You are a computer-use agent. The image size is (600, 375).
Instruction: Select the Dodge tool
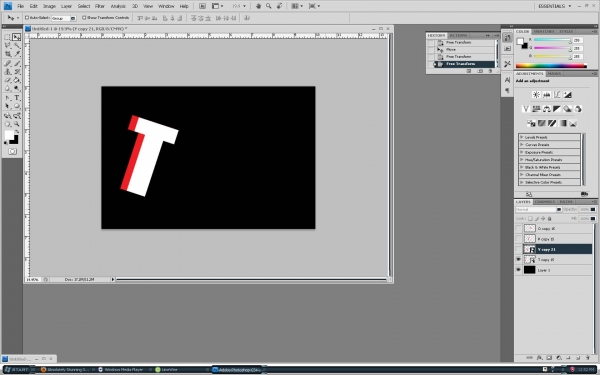click(16, 89)
